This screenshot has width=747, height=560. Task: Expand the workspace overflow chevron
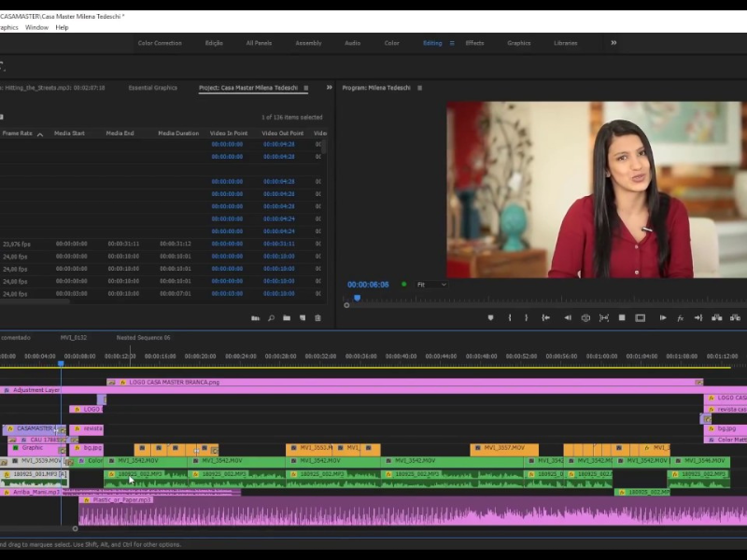click(613, 43)
